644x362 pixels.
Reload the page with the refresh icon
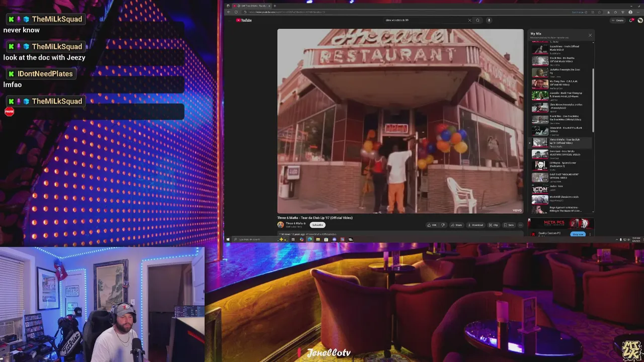point(236,12)
